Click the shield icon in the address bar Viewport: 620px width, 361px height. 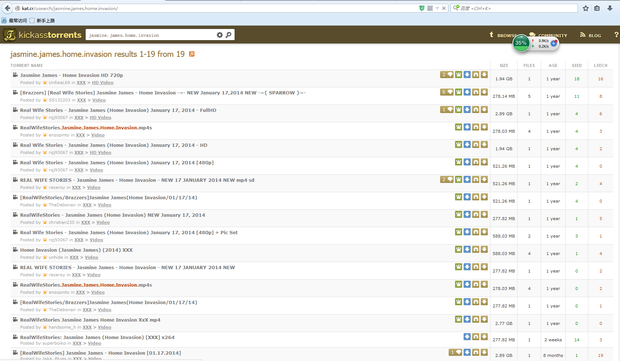click(x=422, y=8)
